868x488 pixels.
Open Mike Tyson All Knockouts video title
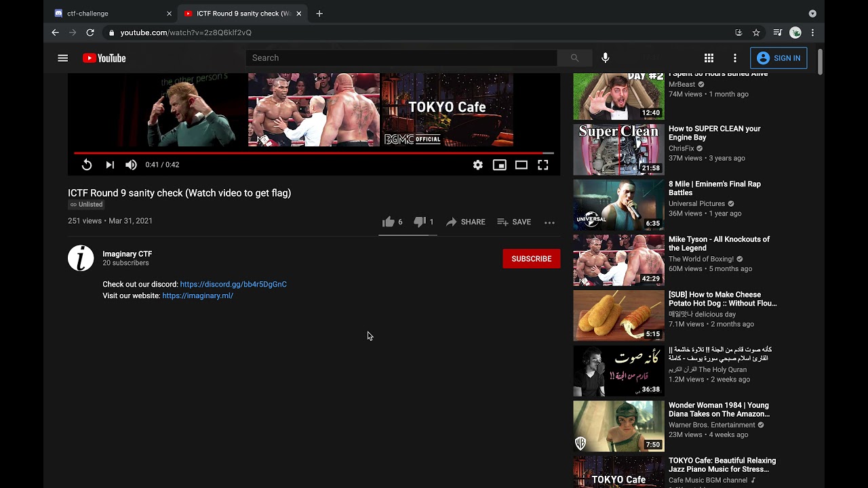(x=719, y=243)
